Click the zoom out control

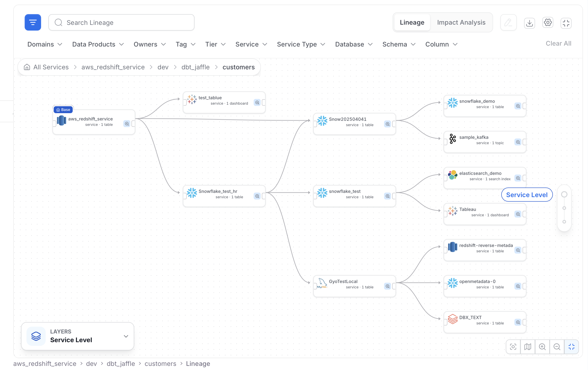pyautogui.click(x=557, y=347)
